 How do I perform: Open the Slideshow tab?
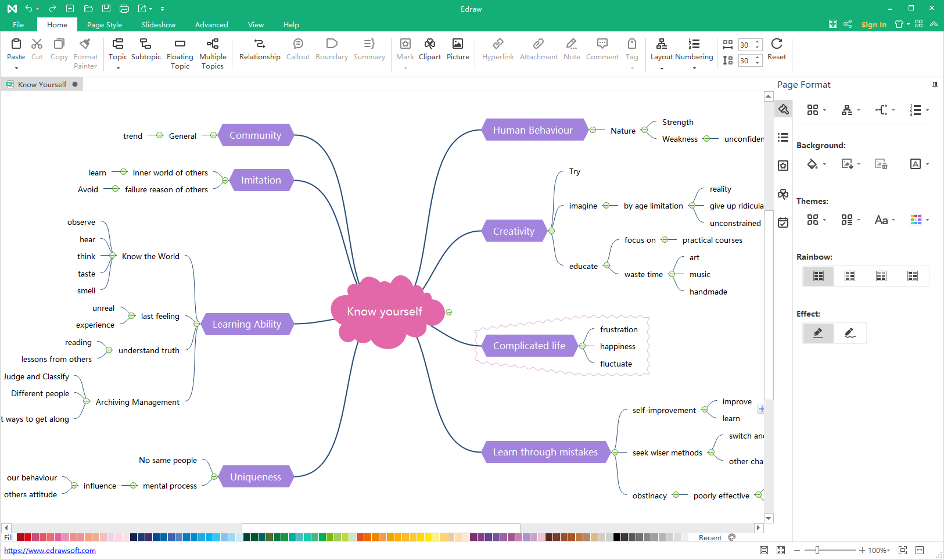[159, 25]
